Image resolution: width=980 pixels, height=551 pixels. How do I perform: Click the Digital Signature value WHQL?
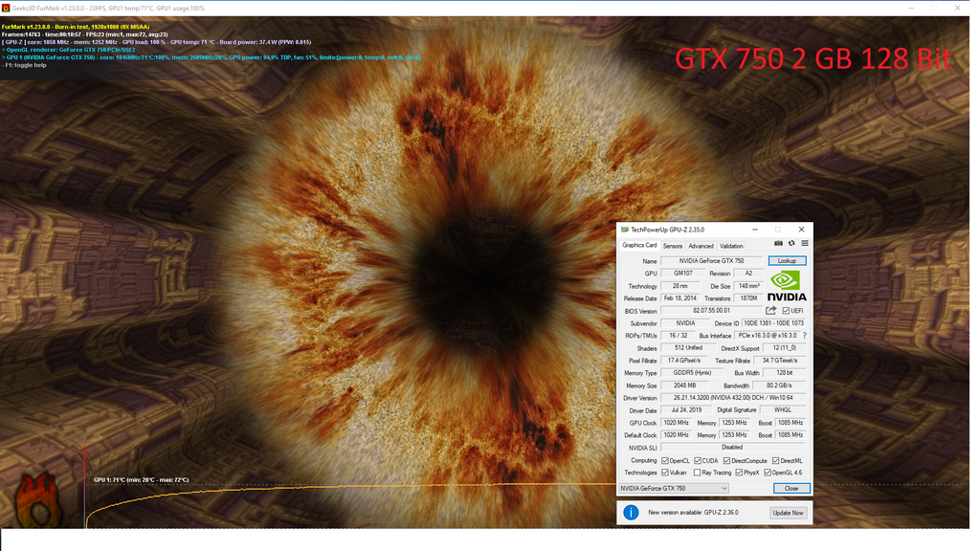click(x=783, y=410)
